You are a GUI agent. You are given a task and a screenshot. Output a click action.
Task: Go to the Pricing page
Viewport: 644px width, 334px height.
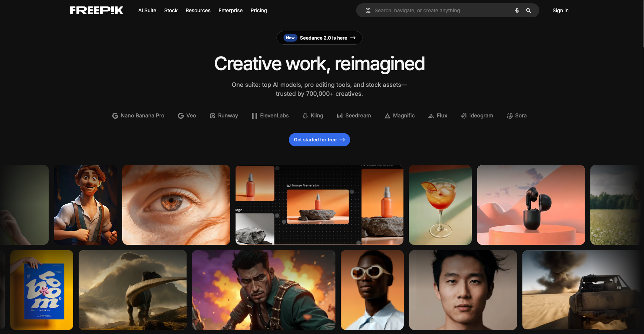pos(259,11)
